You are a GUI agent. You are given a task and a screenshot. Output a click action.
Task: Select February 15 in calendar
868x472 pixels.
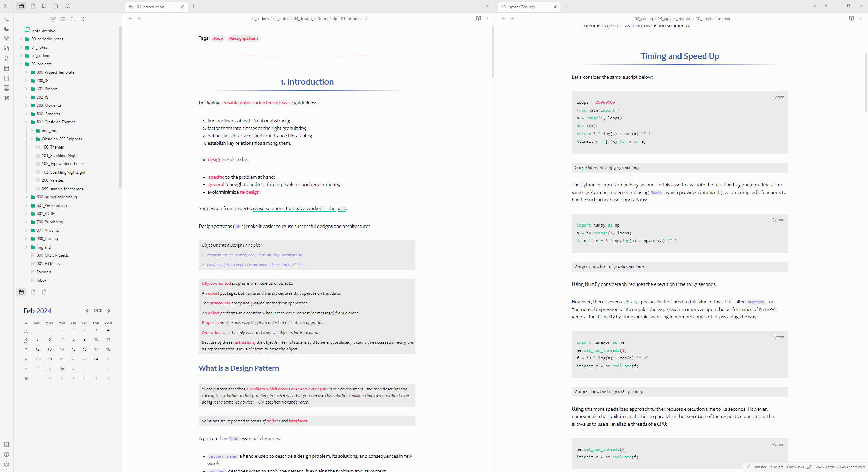[73, 349]
